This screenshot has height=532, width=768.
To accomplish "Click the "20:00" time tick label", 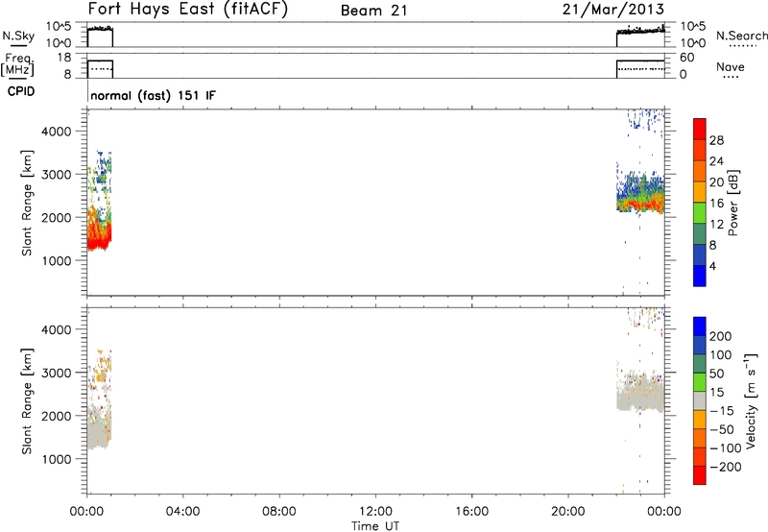I will tap(567, 512).
